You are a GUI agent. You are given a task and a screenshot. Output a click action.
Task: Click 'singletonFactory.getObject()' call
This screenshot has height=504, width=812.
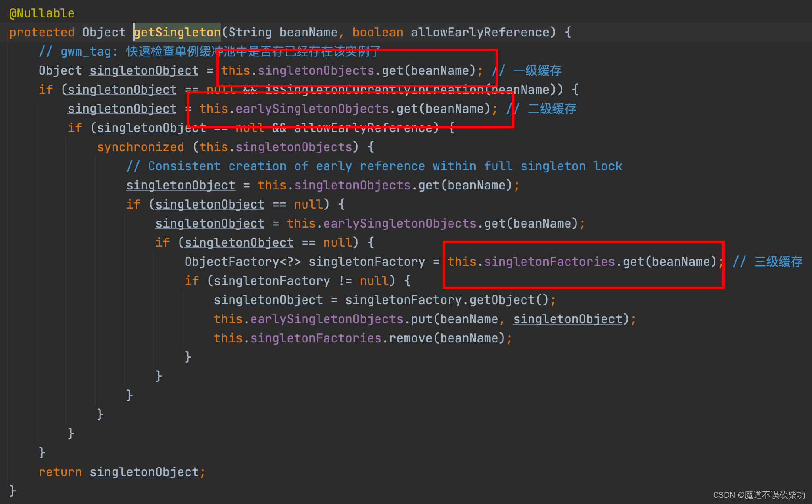(447, 300)
